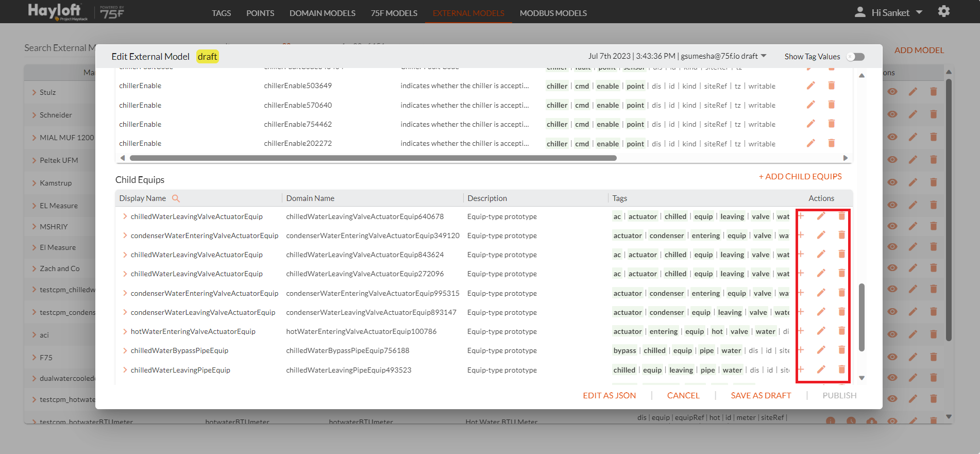Viewport: 980px width, 454px height.
Task: Toggle visibility eye for Peltek UFM model
Action: 892,160
